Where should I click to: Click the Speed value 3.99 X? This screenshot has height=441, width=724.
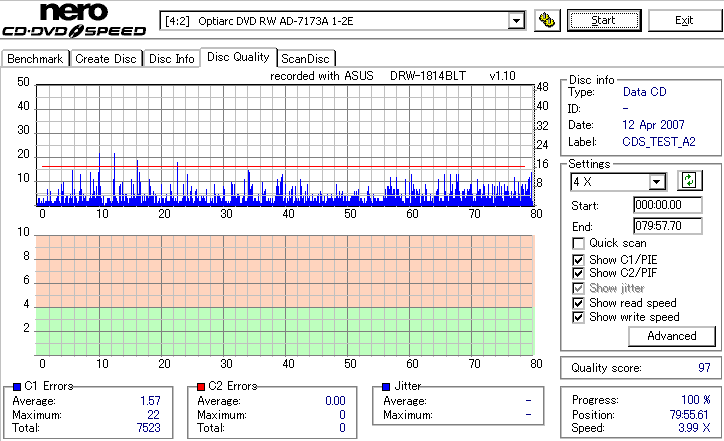pos(694,428)
